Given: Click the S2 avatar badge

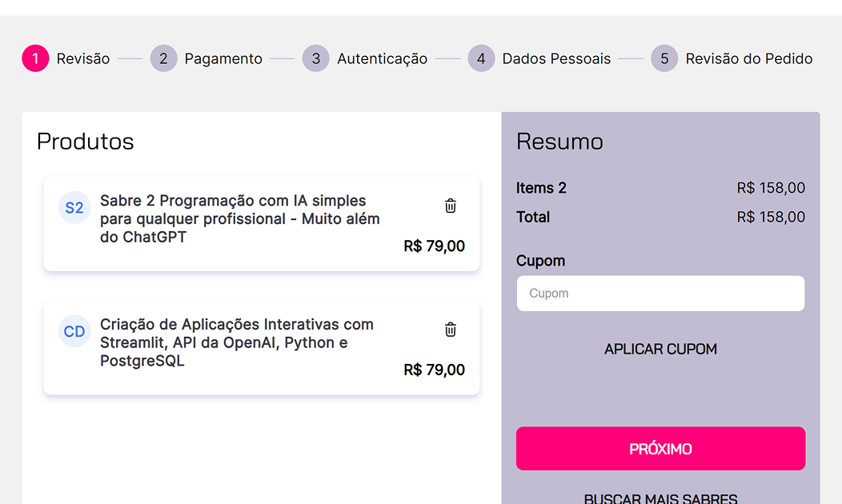Looking at the screenshot, I should 74,207.
